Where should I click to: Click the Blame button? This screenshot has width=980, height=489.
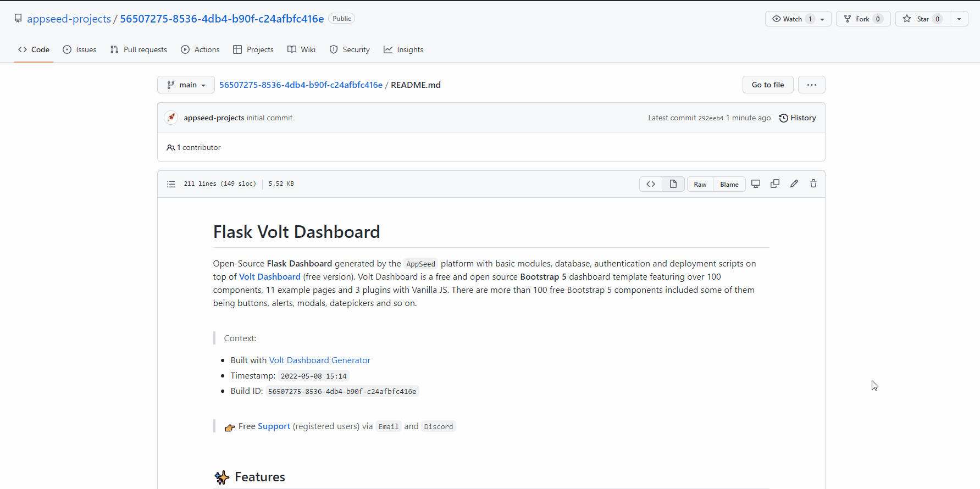point(729,184)
